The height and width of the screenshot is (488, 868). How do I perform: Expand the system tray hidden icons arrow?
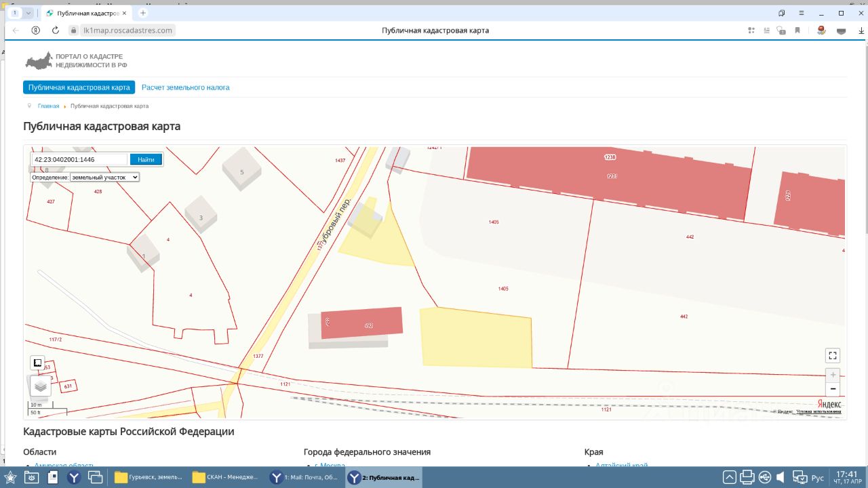[x=729, y=477]
